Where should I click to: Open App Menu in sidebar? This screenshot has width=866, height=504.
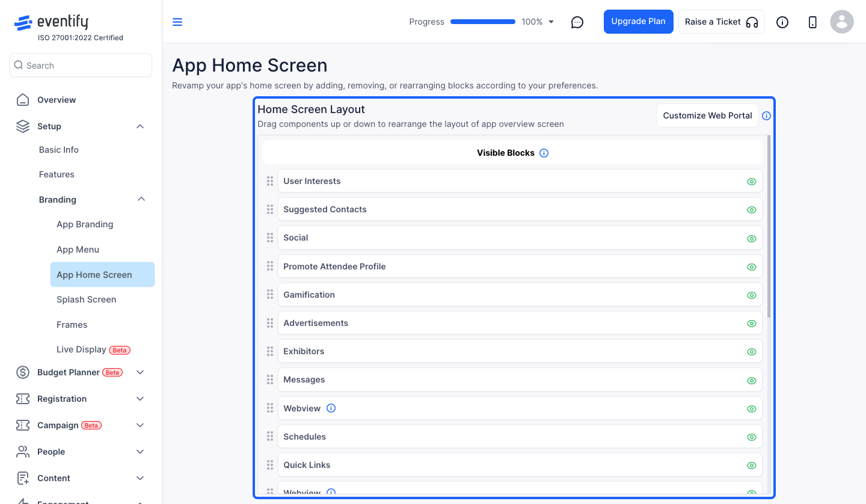78,250
